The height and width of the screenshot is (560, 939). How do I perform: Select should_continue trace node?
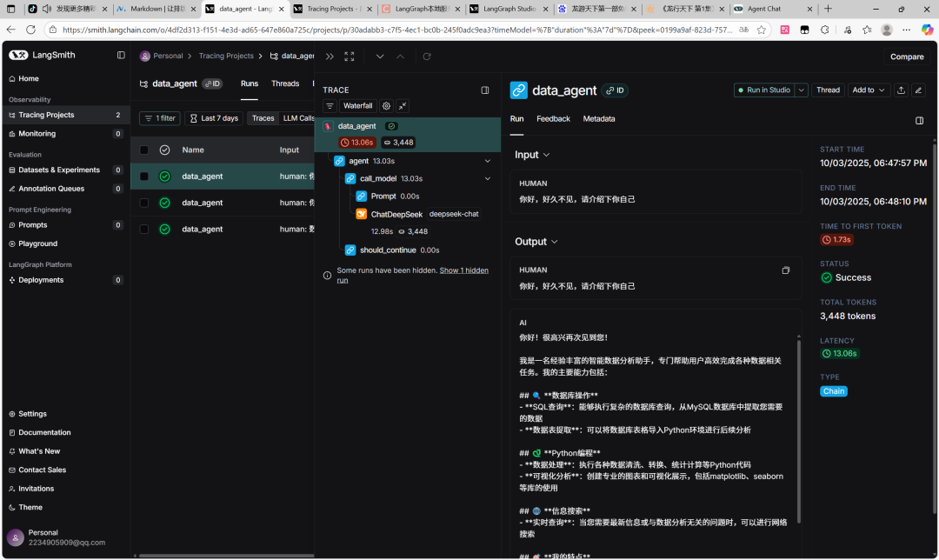coord(388,250)
